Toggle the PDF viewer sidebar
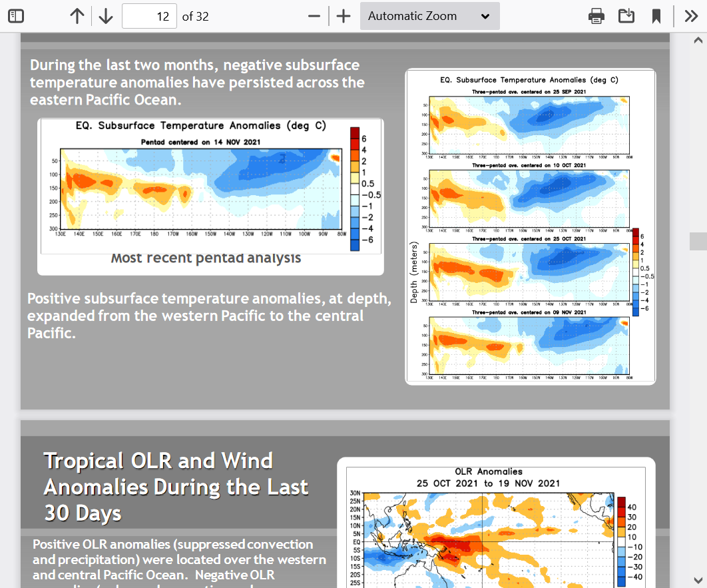The width and height of the screenshot is (707, 588). pos(16,16)
